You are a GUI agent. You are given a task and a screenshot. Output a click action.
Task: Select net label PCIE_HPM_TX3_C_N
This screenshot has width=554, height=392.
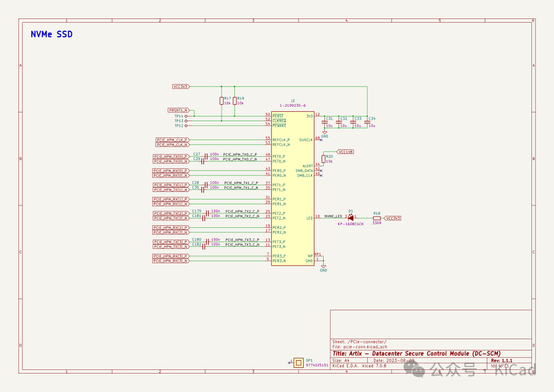tap(242, 245)
